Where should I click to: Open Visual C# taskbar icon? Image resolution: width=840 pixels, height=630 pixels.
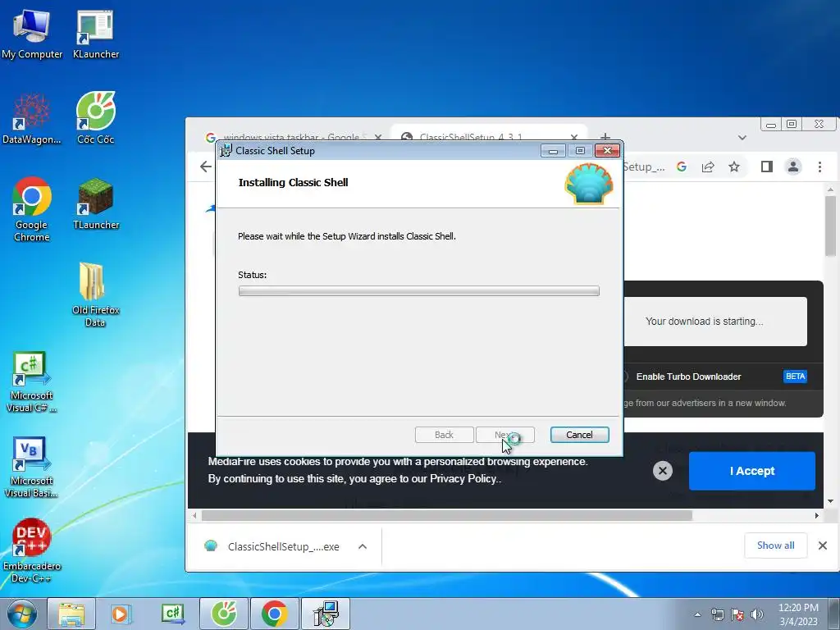[x=172, y=614]
